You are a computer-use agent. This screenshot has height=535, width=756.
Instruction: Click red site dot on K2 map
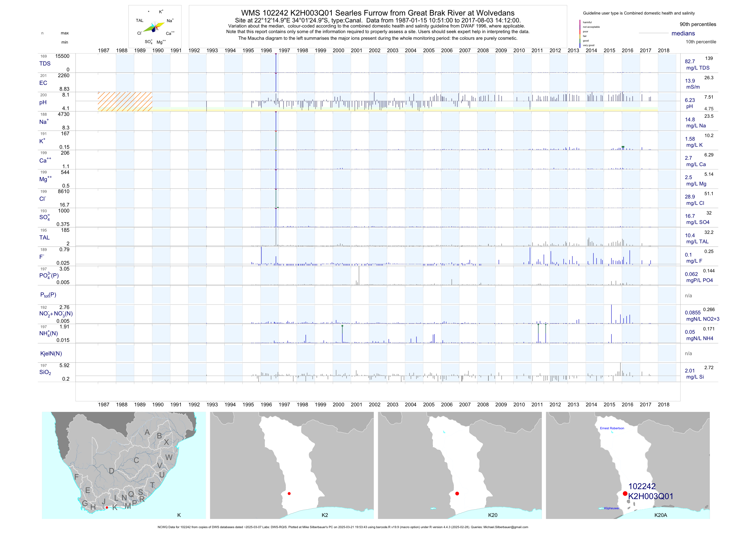pyautogui.click(x=289, y=493)
